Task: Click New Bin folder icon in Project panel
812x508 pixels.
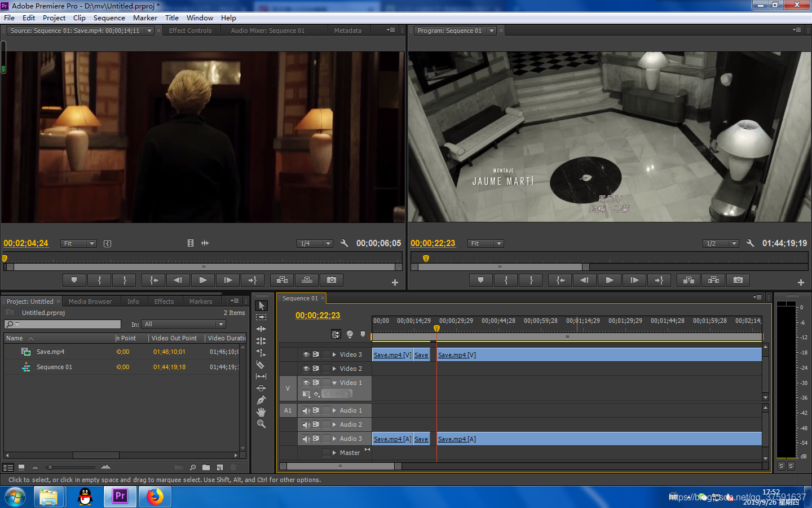Action: [x=206, y=467]
